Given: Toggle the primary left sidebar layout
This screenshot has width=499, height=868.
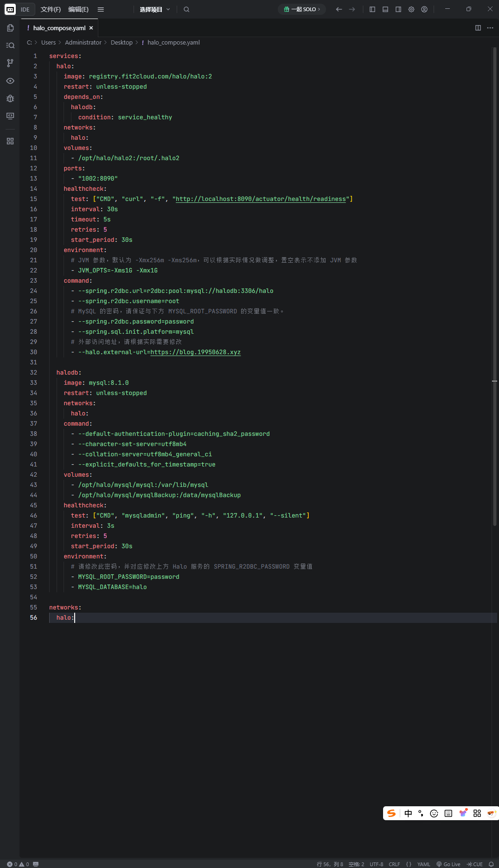Looking at the screenshot, I should coord(372,9).
